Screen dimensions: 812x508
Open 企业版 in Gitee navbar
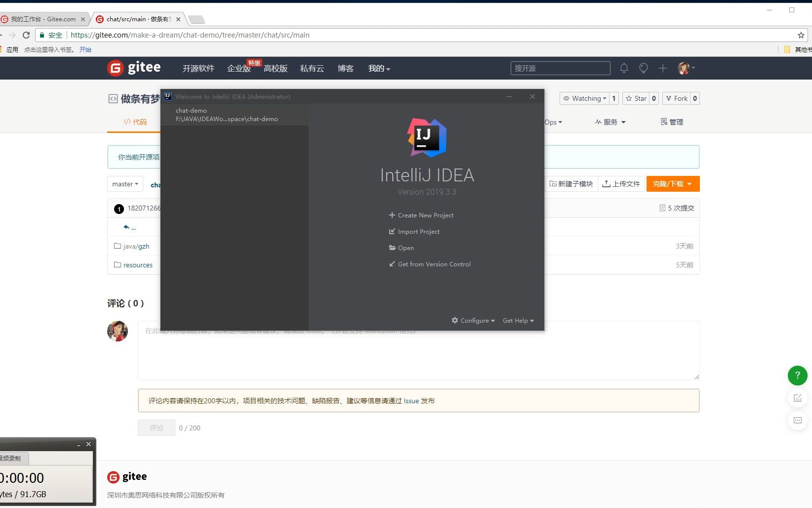(x=239, y=68)
